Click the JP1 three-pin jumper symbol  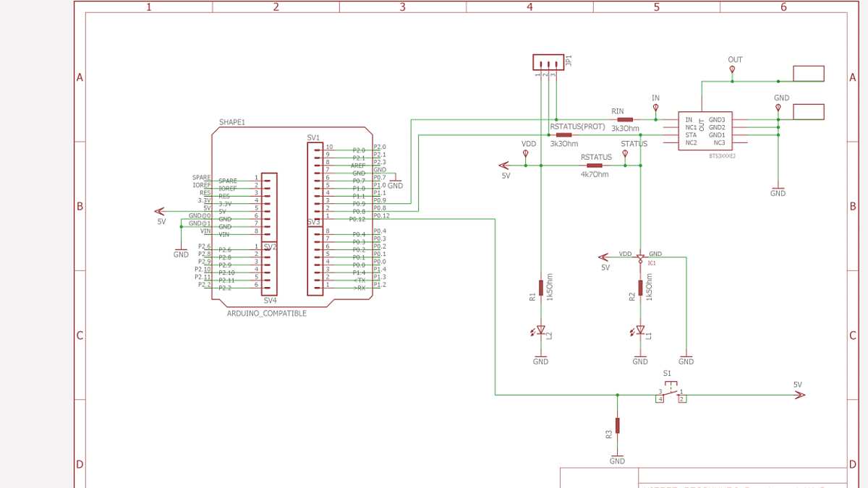(x=548, y=63)
